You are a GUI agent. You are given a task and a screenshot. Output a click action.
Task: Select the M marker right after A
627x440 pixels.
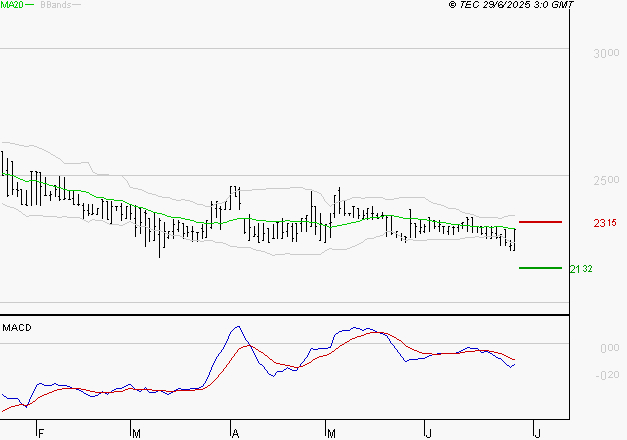pos(331,433)
